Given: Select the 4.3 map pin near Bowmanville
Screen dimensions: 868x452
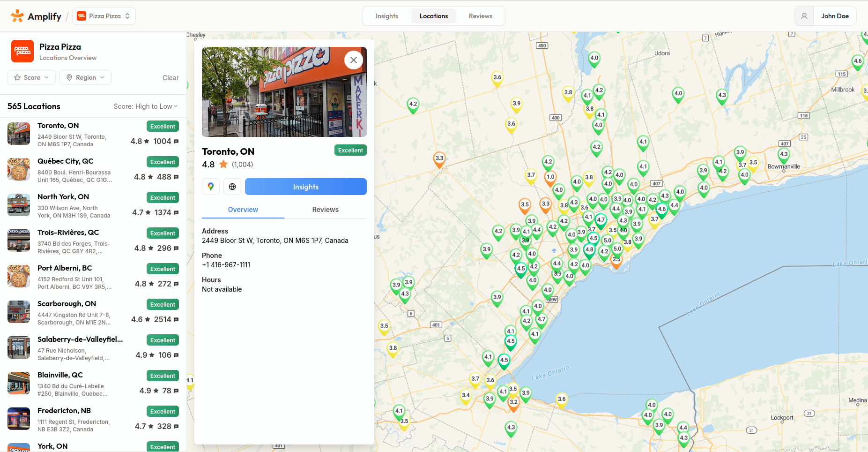Looking at the screenshot, I should coord(784,154).
